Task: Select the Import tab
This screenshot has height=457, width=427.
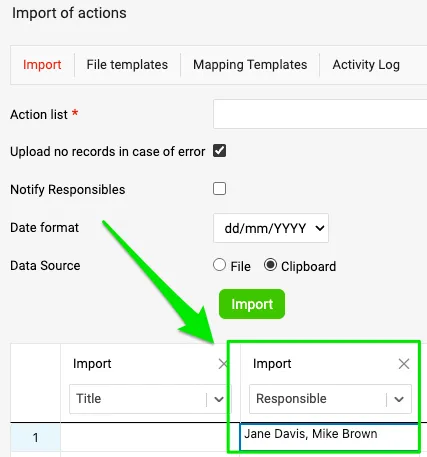Action: (x=42, y=65)
